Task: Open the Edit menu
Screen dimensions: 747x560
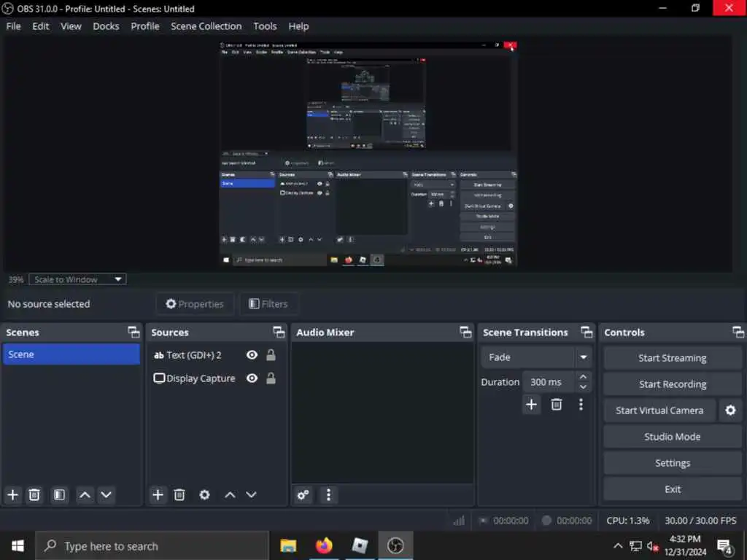Action: (x=41, y=26)
